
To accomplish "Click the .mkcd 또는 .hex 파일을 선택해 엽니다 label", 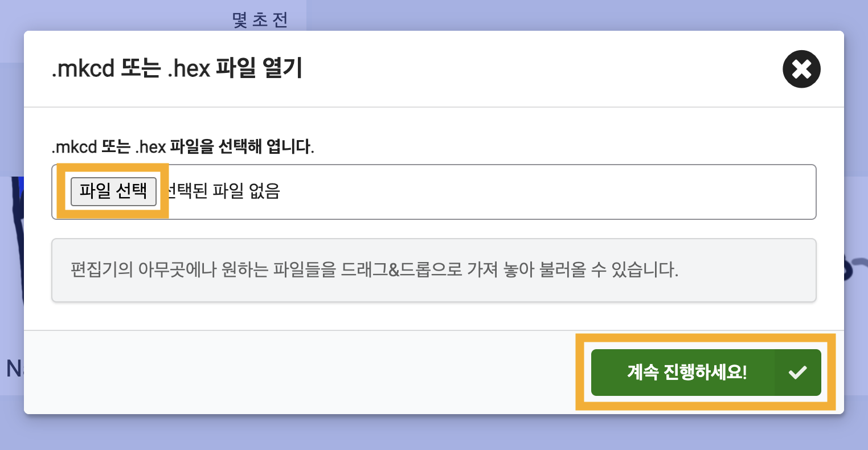I will [x=183, y=147].
